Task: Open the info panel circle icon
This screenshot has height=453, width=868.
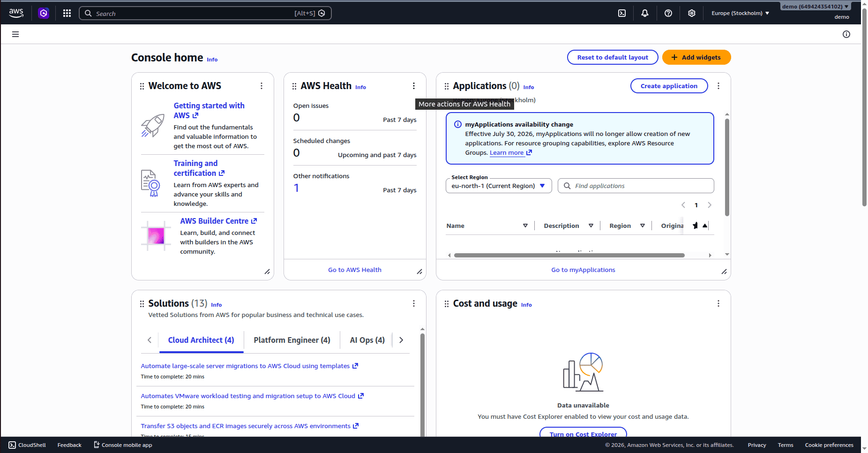Action: pos(846,34)
